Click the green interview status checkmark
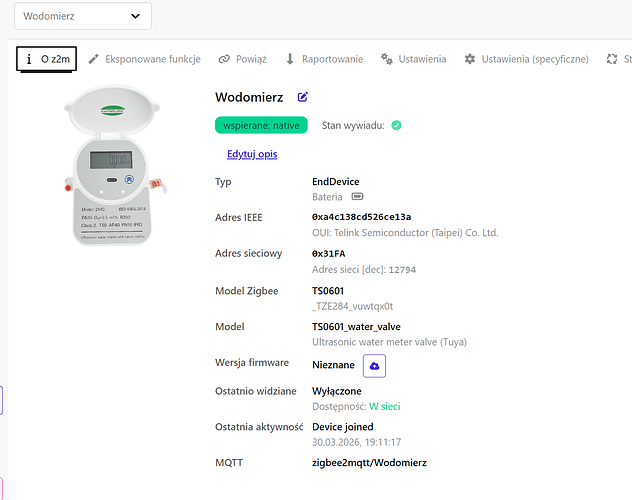The image size is (632, 500). [397, 125]
